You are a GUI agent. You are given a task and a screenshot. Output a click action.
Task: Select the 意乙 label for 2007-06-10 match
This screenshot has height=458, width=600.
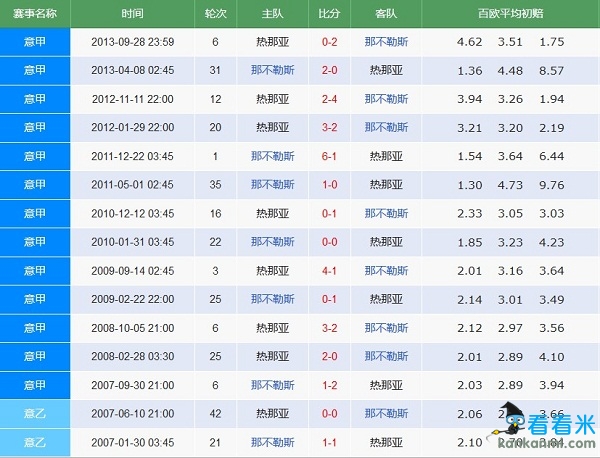pyautogui.click(x=35, y=413)
